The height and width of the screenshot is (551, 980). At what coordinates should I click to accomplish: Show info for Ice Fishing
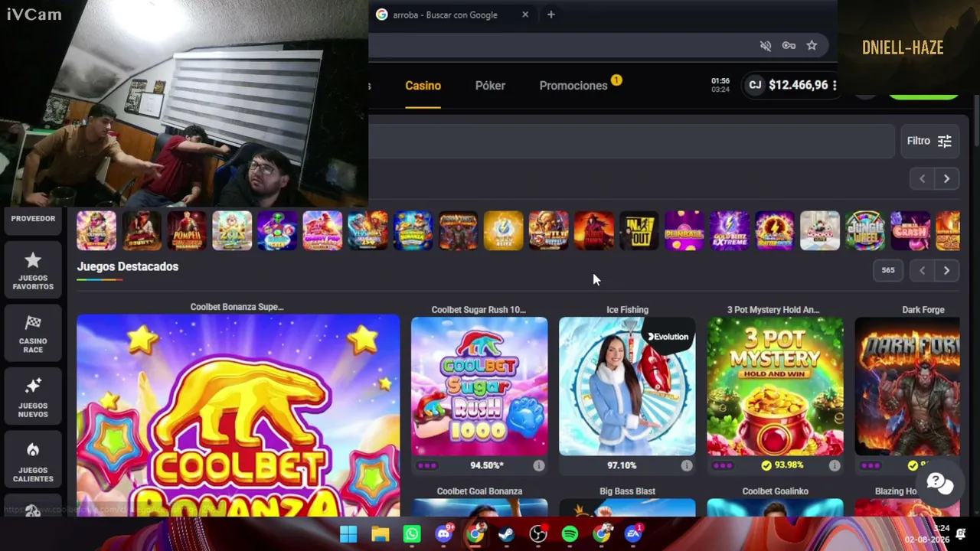click(687, 465)
